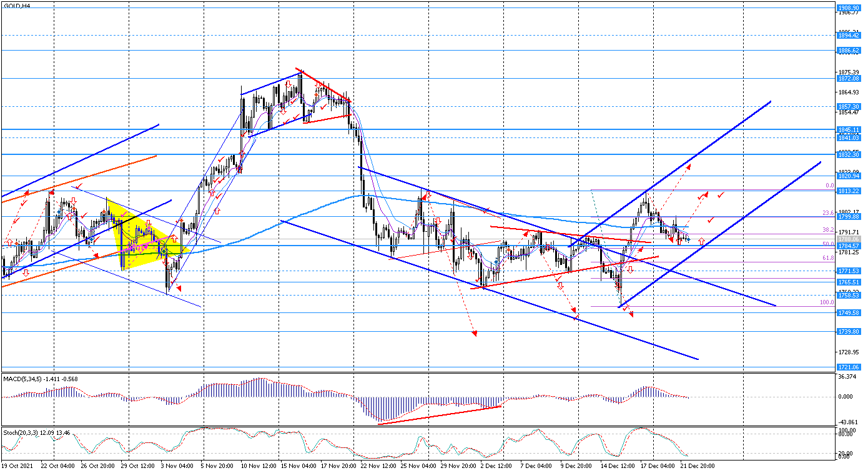Select the 1894.42 price level label
The width and height of the screenshot is (868, 473).
coord(849,36)
